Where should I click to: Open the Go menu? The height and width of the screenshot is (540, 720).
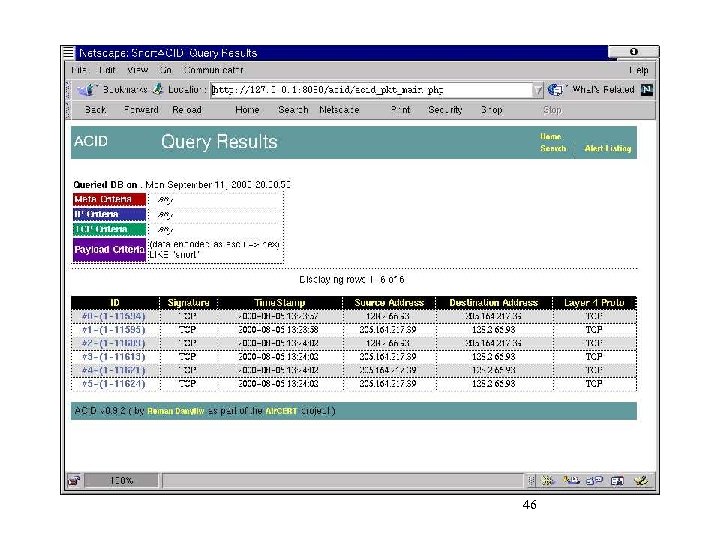(x=165, y=70)
